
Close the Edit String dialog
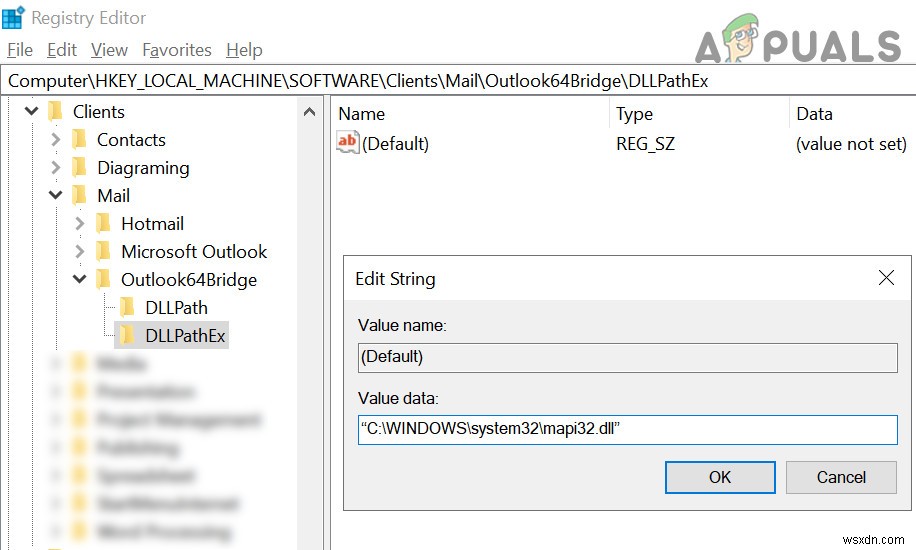(x=886, y=278)
